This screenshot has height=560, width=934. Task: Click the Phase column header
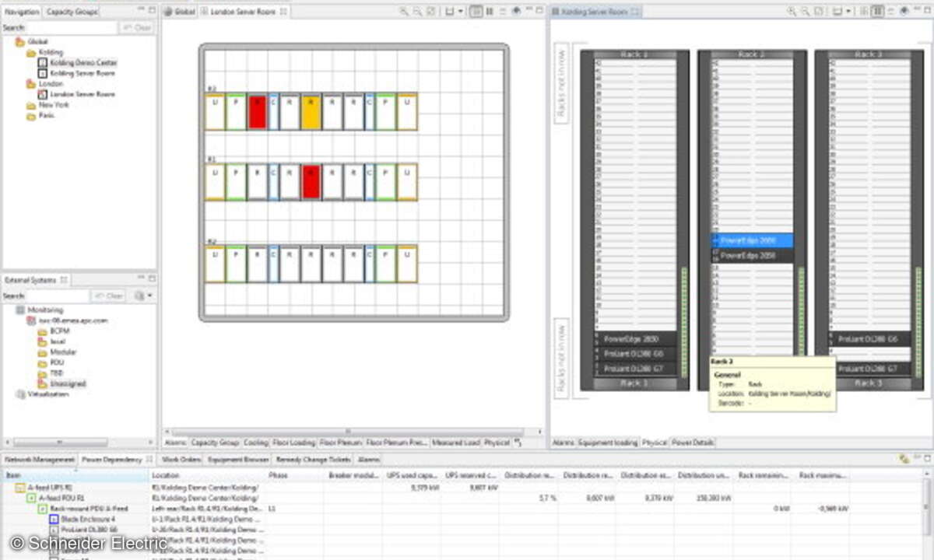point(296,474)
